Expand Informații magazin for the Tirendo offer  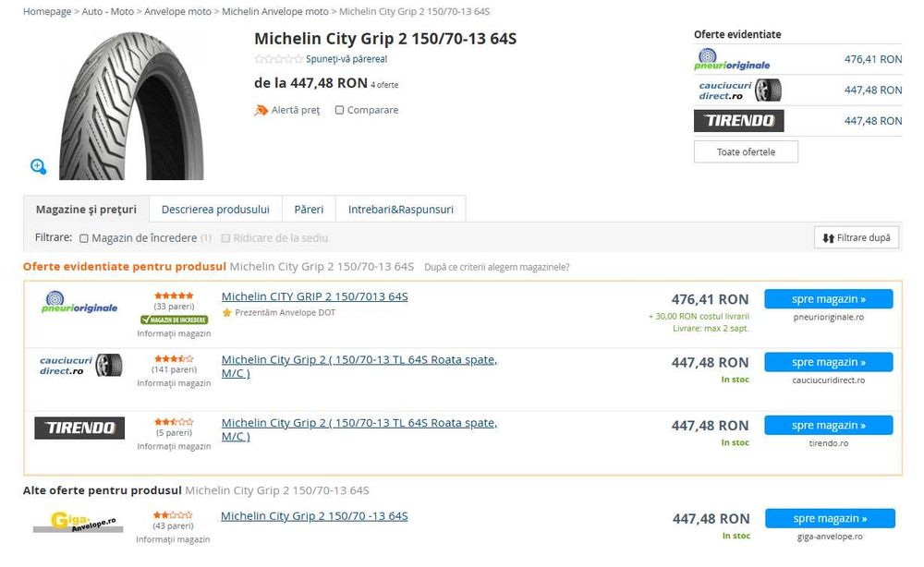point(174,446)
